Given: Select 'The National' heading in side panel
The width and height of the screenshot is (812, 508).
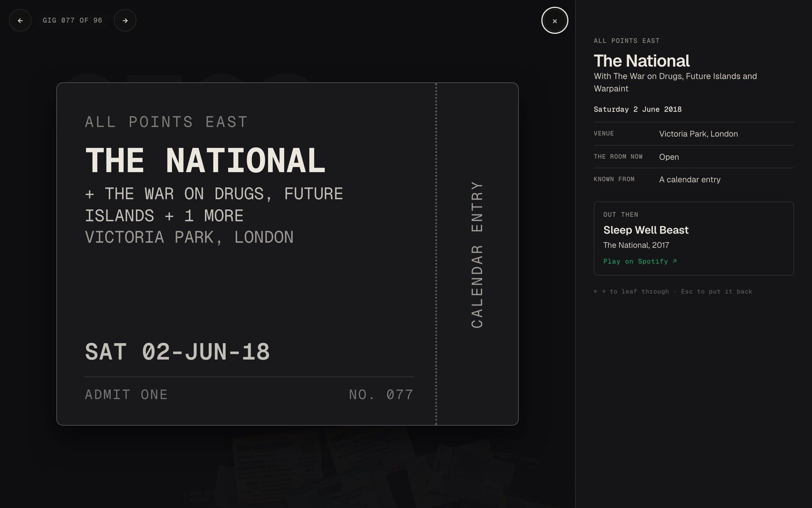Looking at the screenshot, I should pyautogui.click(x=641, y=61).
